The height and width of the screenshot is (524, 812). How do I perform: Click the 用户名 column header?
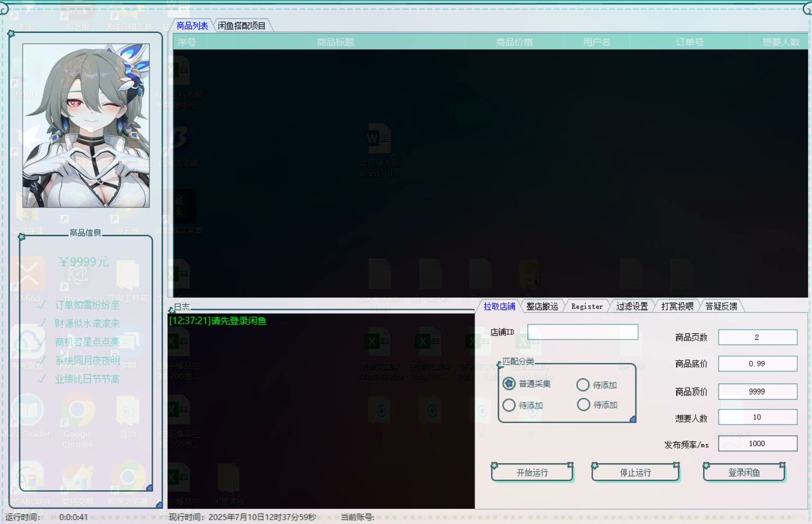(597, 42)
